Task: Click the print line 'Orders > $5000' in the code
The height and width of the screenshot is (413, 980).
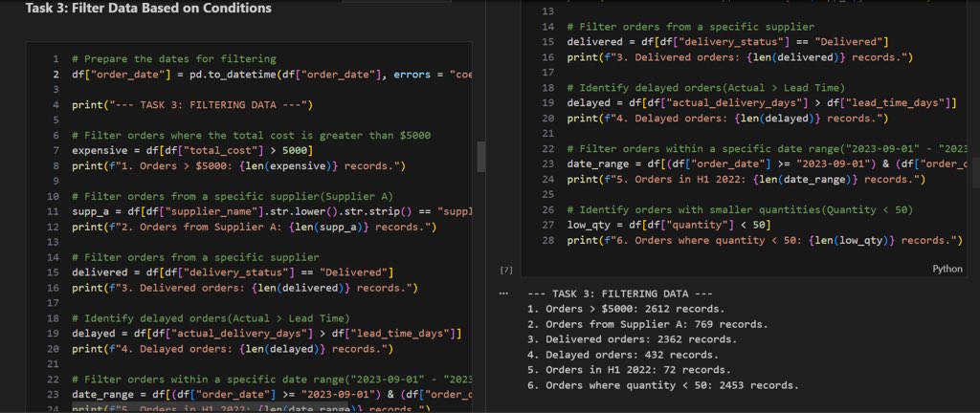Action: [x=238, y=166]
